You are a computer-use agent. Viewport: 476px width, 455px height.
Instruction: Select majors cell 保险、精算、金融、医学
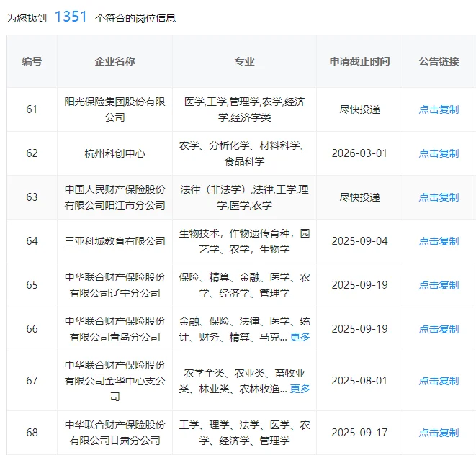244,285
